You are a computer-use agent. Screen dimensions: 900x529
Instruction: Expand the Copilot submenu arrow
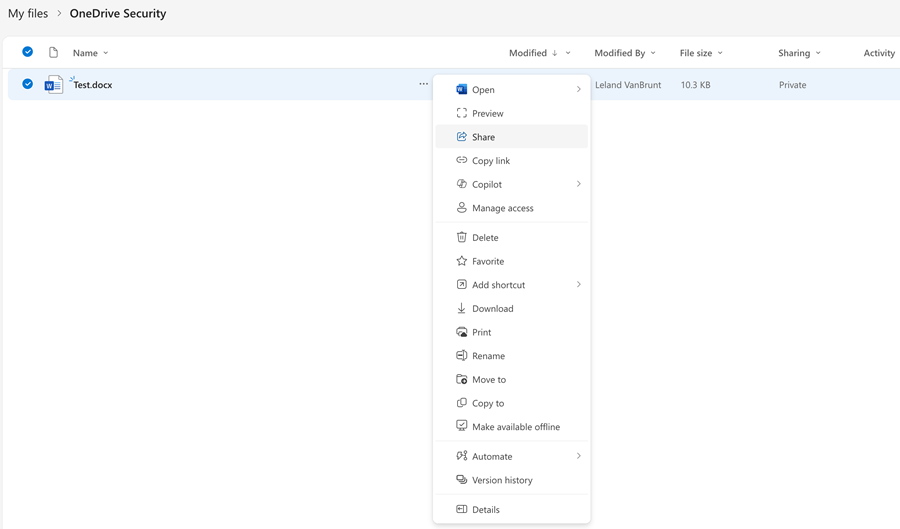(x=579, y=184)
